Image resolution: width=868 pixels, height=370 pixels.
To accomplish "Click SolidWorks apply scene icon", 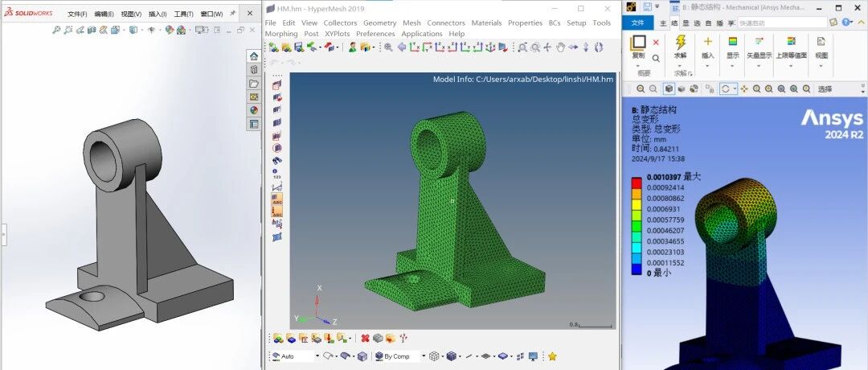I will tap(181, 30).
